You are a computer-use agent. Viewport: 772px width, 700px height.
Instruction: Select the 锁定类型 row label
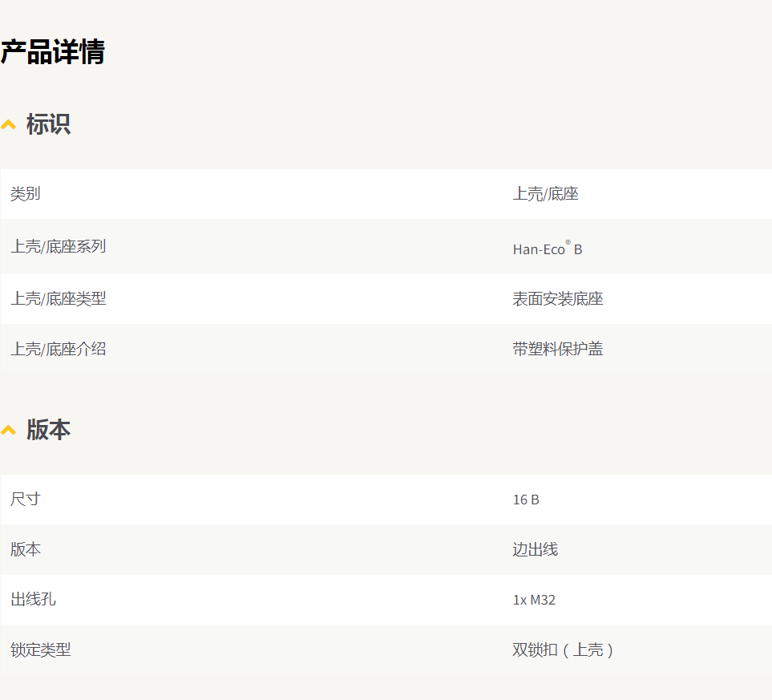pos(40,649)
